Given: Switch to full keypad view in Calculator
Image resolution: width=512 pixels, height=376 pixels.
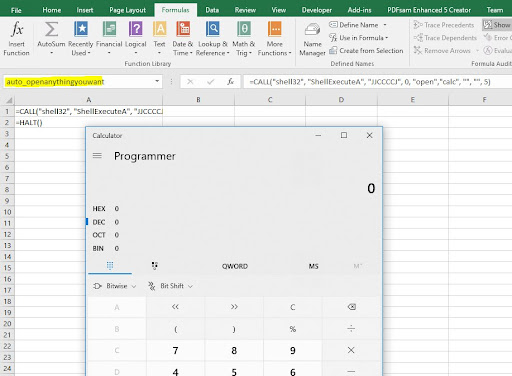Looking at the screenshot, I should tap(110, 266).
